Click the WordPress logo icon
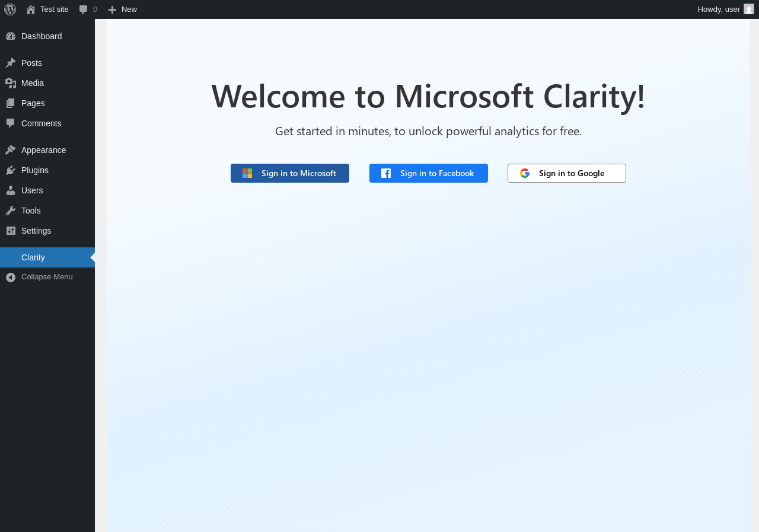 pyautogui.click(x=10, y=9)
